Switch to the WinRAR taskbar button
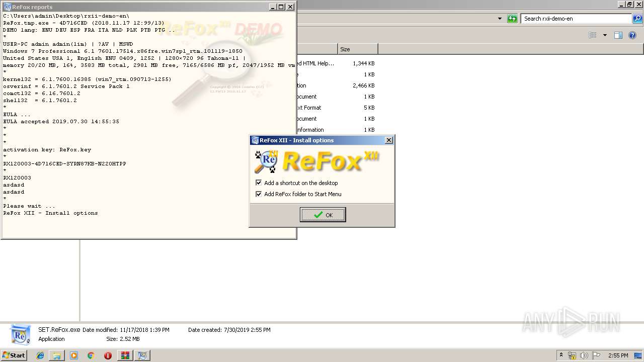This screenshot has width=644, height=362. (125, 355)
